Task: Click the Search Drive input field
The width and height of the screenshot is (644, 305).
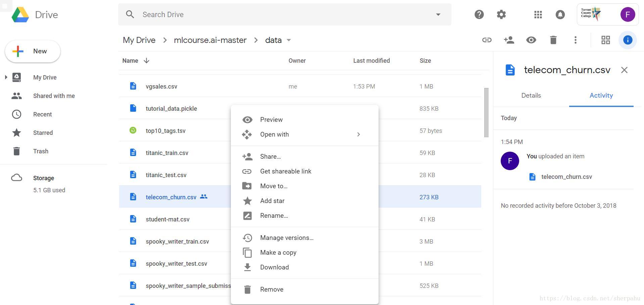Action: (x=285, y=14)
